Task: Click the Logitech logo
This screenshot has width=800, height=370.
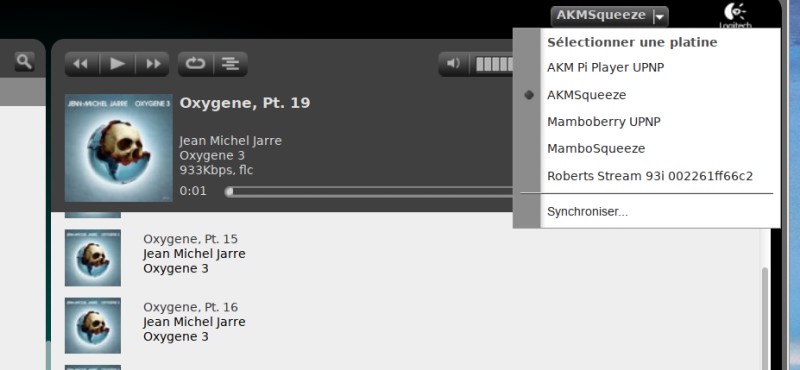Action: pos(735,15)
